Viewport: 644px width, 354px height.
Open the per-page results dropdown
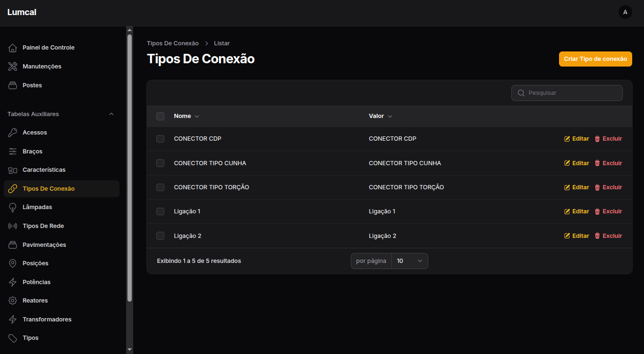(x=409, y=261)
